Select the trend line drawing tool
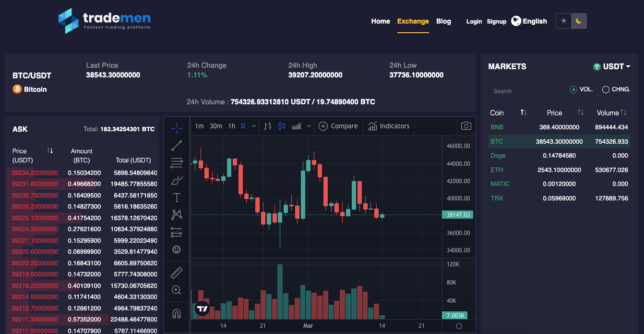 [x=177, y=146]
